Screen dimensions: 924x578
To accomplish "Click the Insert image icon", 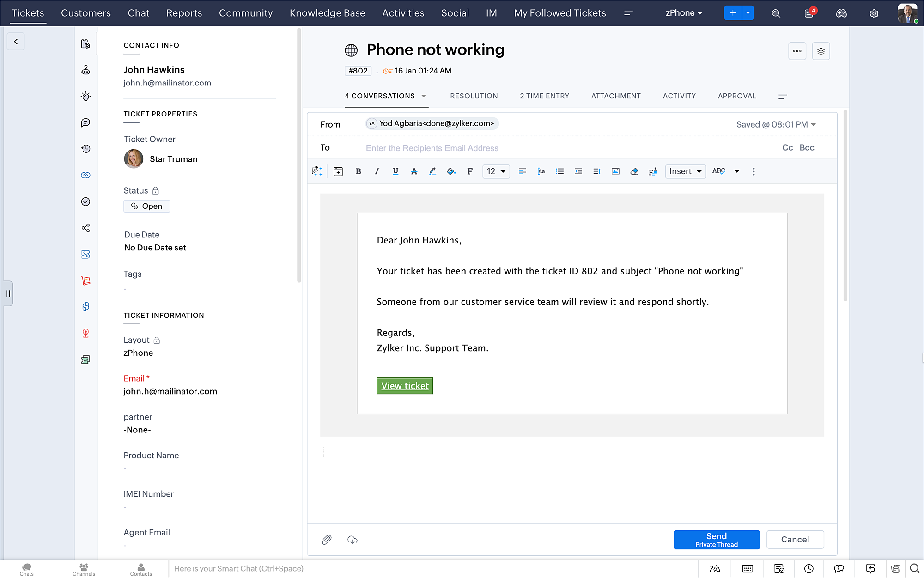I will (x=615, y=171).
